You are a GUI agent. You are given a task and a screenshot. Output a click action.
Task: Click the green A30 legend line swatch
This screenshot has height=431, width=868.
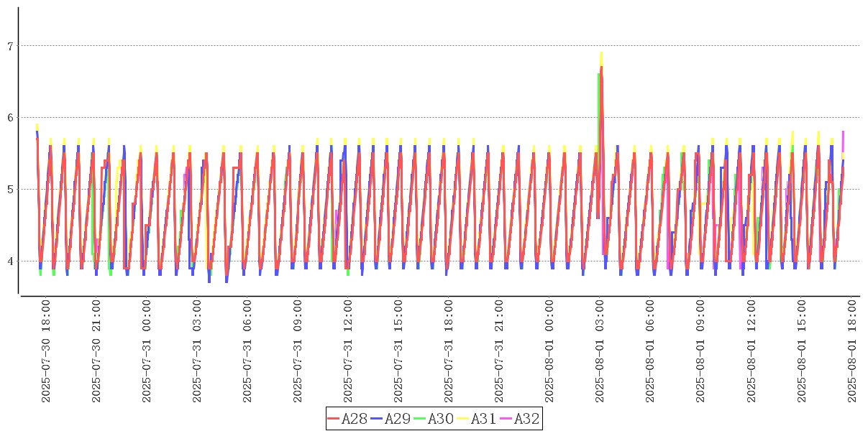[420, 419]
